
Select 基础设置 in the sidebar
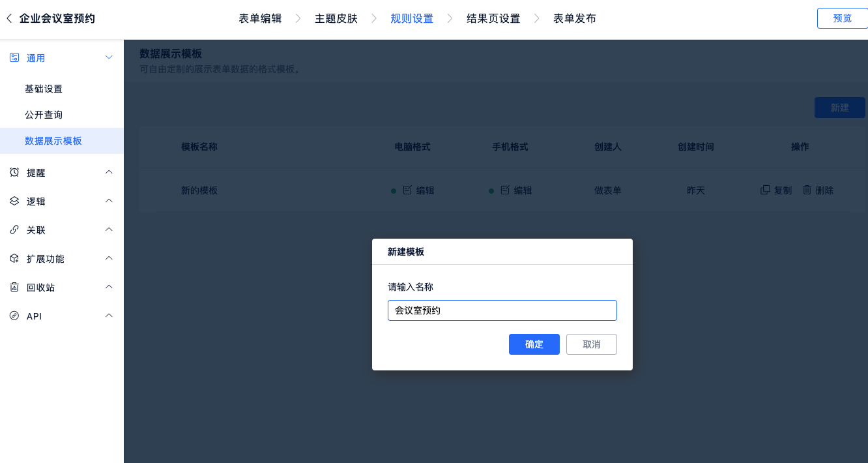(44, 89)
